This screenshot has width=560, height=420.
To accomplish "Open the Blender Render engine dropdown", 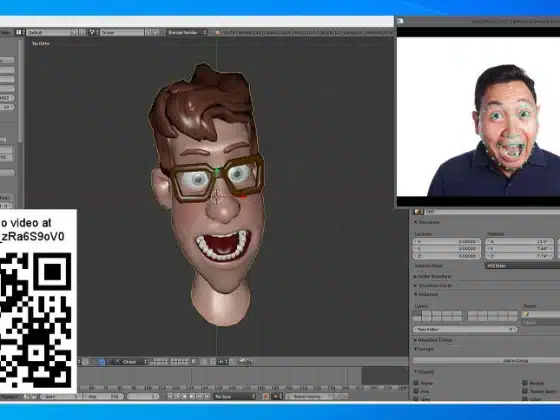I will [x=187, y=32].
